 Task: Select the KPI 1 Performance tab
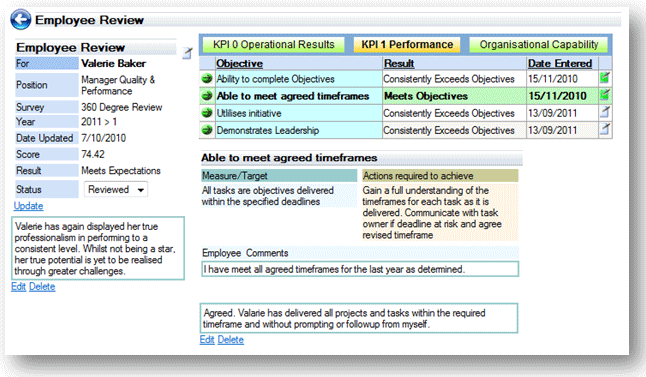pos(407,44)
